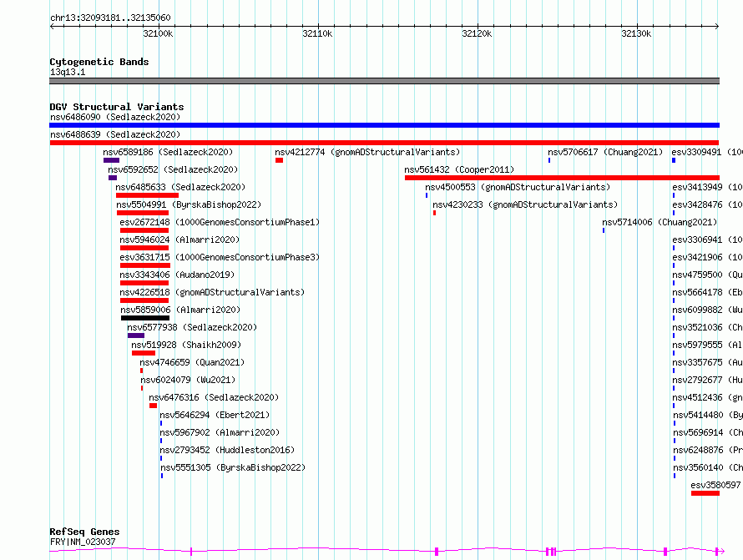Open variant nsv6592652 (Sedlazeck2020)

[173, 169]
